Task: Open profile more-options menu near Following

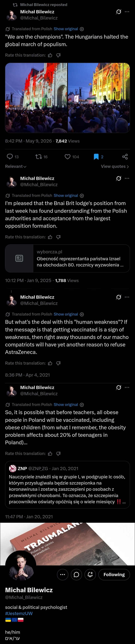Action: [x=63, y=575]
